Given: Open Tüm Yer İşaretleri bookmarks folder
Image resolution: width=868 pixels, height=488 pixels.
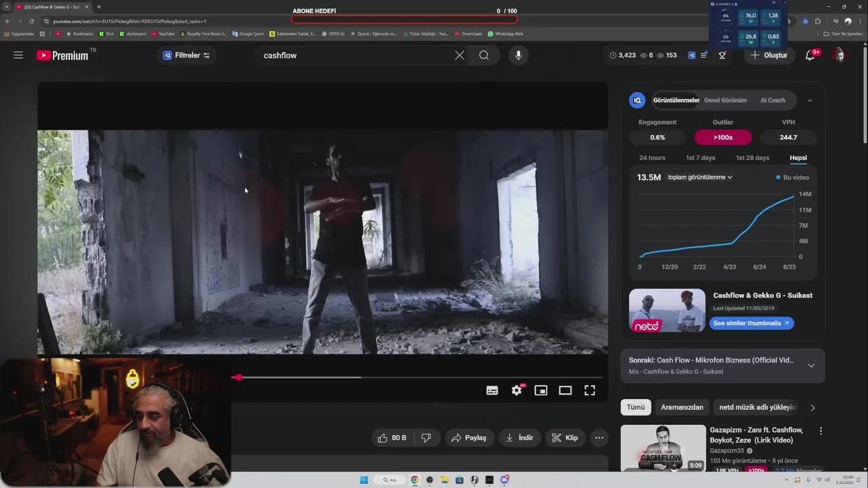Looking at the screenshot, I should click(843, 34).
